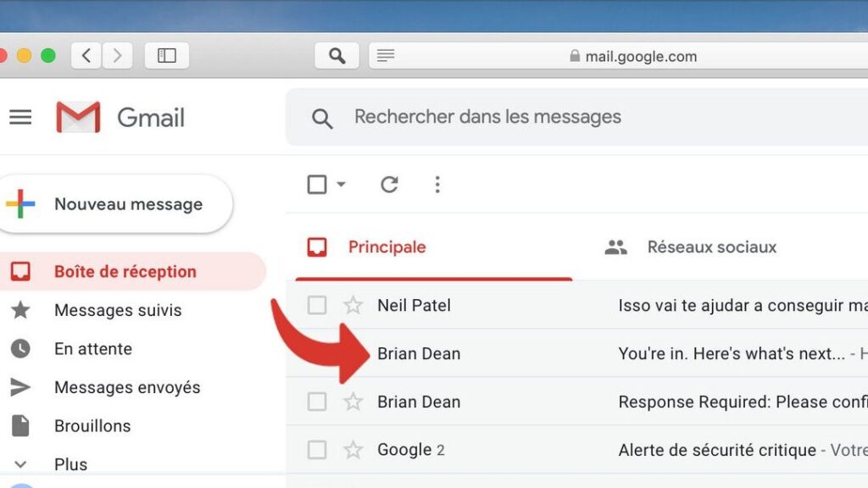Open the three-dot more options menu
Image resolution: width=868 pixels, height=488 pixels.
[437, 184]
